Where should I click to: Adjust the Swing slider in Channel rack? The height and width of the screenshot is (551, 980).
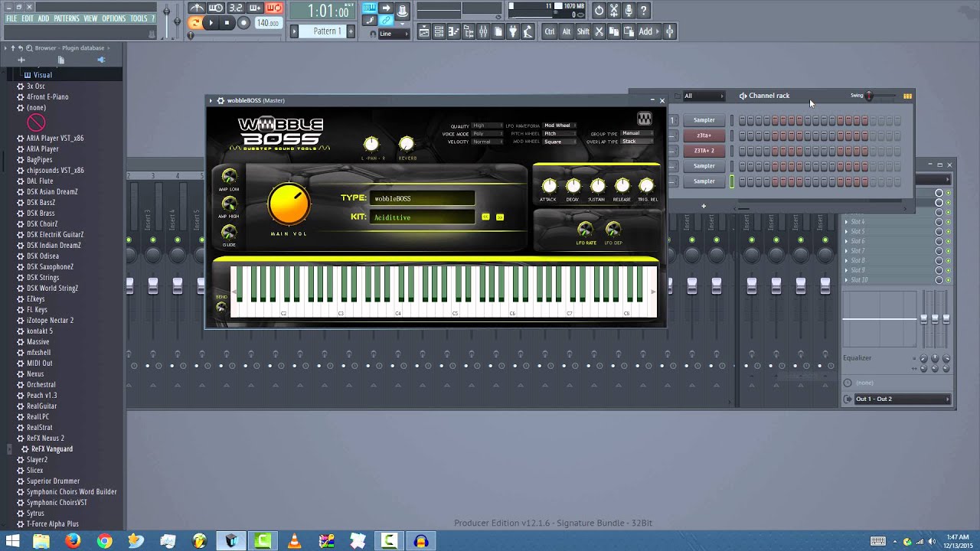(881, 96)
